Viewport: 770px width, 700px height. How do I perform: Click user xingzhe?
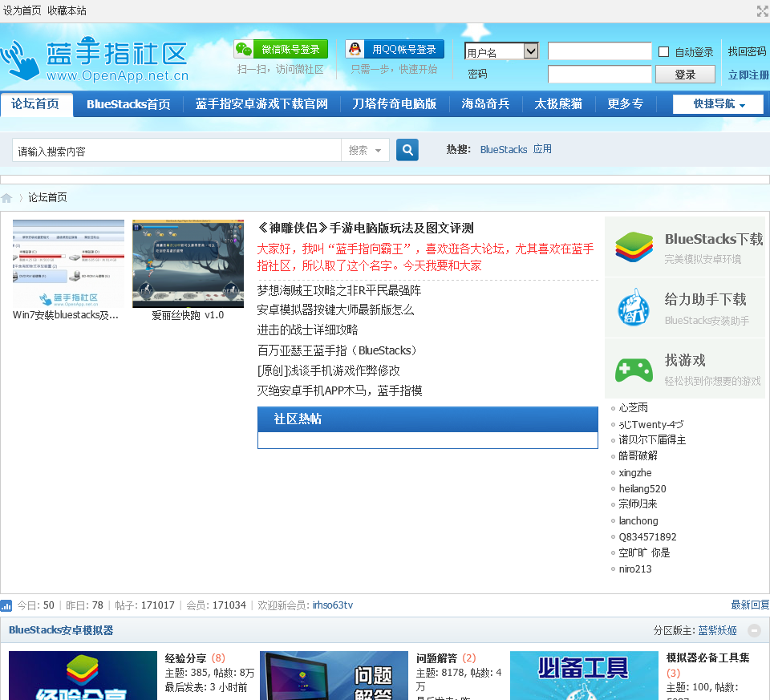(635, 473)
